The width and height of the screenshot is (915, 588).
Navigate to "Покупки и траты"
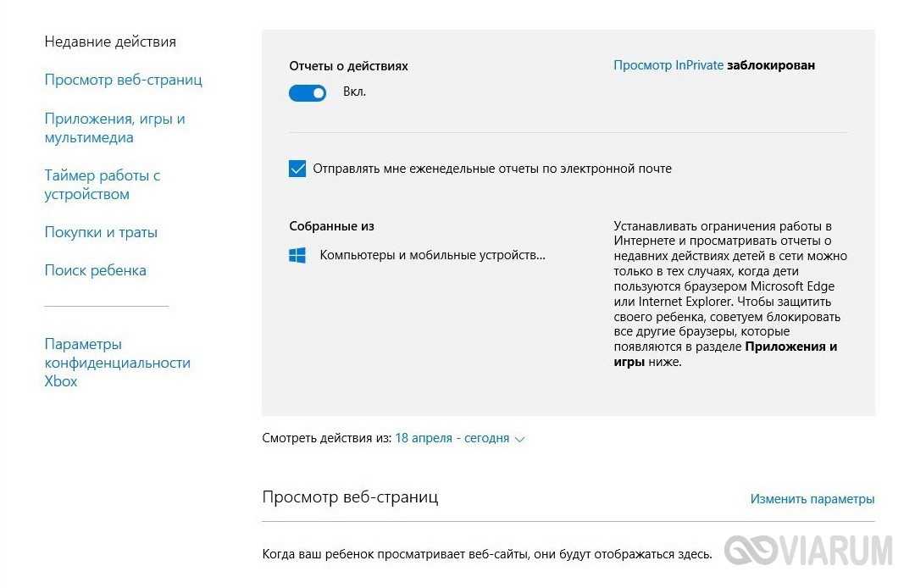(x=101, y=232)
